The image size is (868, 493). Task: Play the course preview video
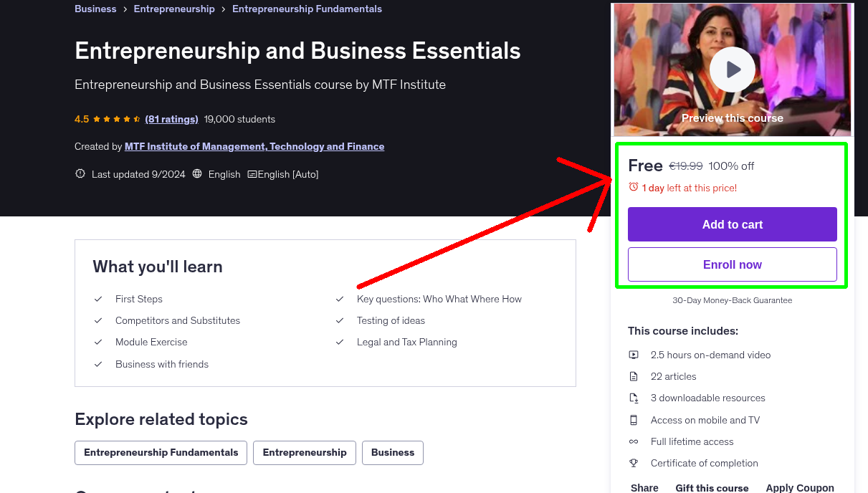click(x=732, y=70)
